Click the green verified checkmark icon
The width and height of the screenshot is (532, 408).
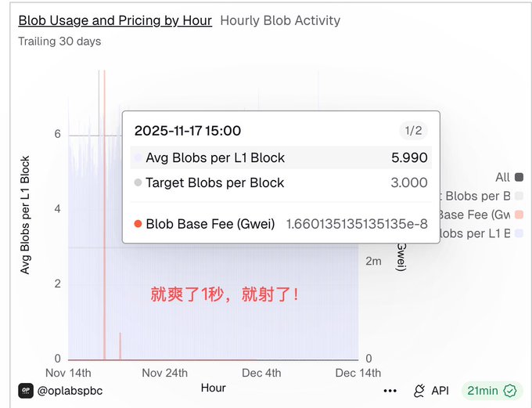tap(511, 391)
